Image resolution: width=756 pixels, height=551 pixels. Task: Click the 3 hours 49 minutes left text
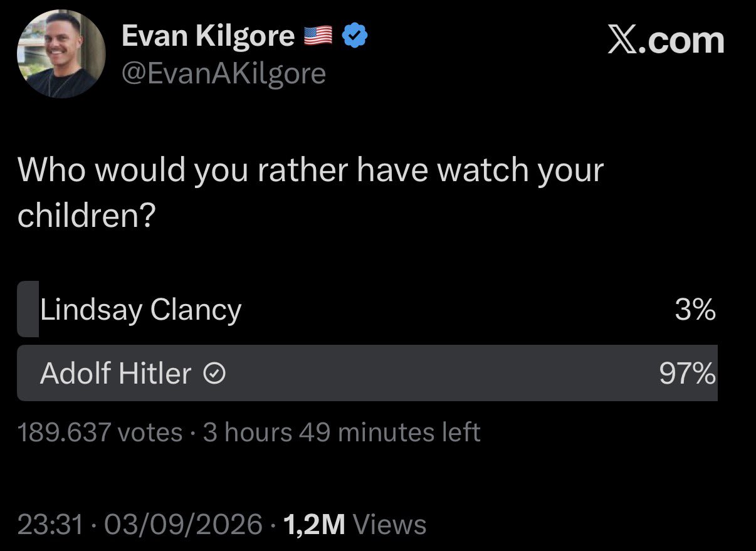[342, 433]
